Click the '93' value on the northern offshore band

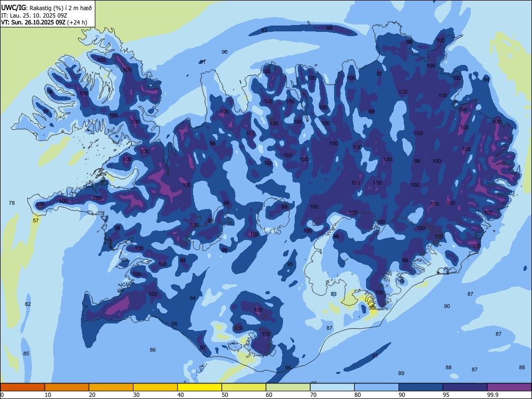click(x=264, y=30)
